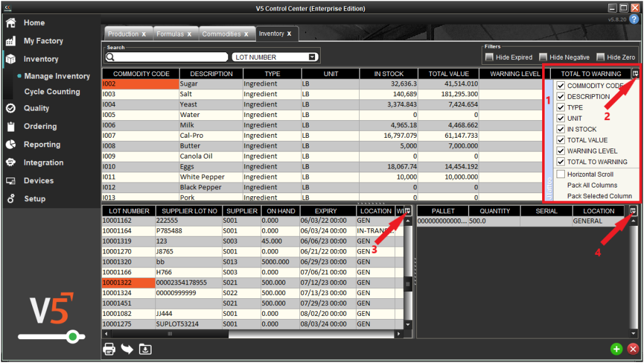
Task: Uncheck the WARNING LEVEL column checkbox
Action: 560,151
